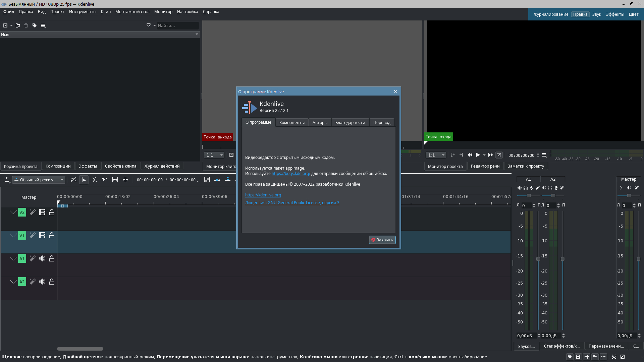Mute the A1 channel in audio mixer
This screenshot has height=362, width=644.
tap(520, 188)
